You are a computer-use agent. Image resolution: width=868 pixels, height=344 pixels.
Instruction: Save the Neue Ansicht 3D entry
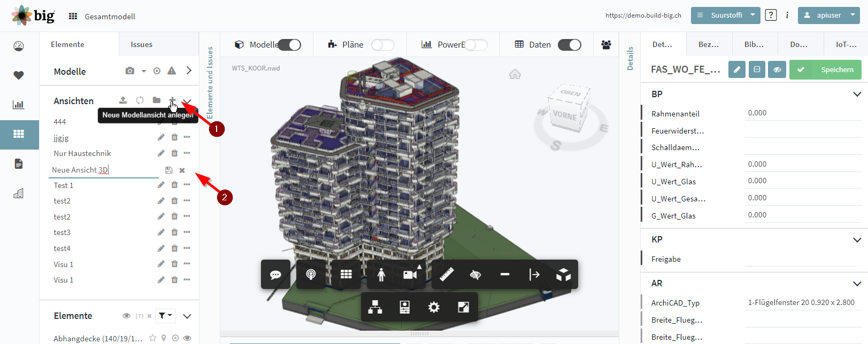(x=169, y=170)
